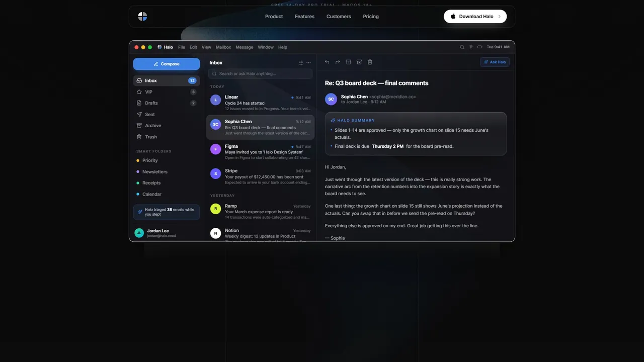Viewport: 644px width, 362px height.
Task: Select the VIP folder
Action: [x=167, y=92]
